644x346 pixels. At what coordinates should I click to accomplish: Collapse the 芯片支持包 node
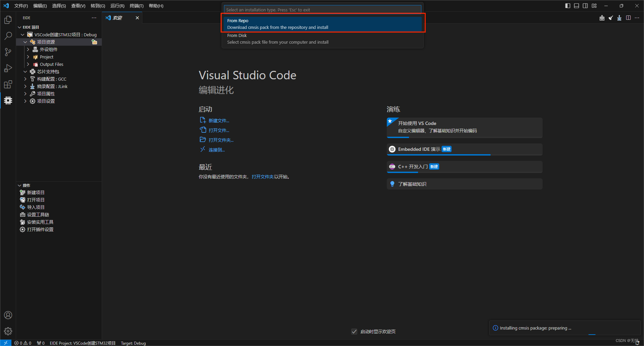[25, 72]
